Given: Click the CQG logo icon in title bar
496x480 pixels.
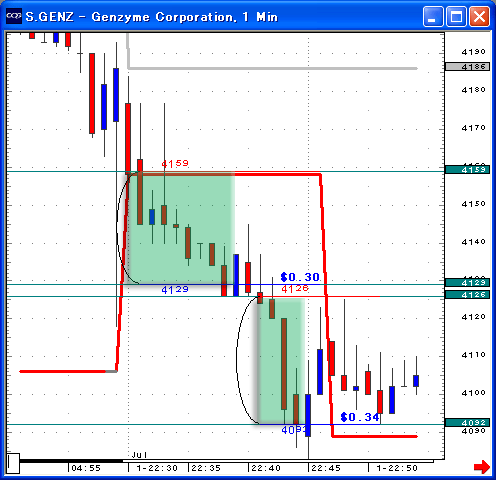Looking at the screenshot, I should (14, 16).
